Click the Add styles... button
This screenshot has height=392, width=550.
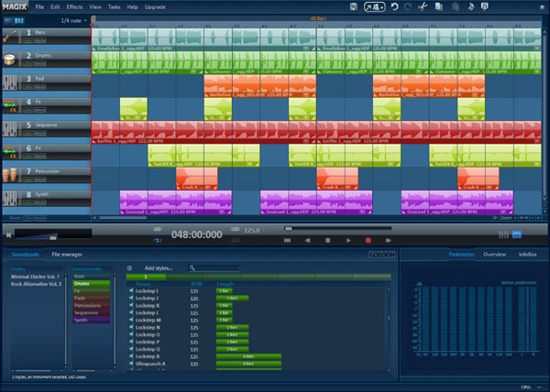159,268
